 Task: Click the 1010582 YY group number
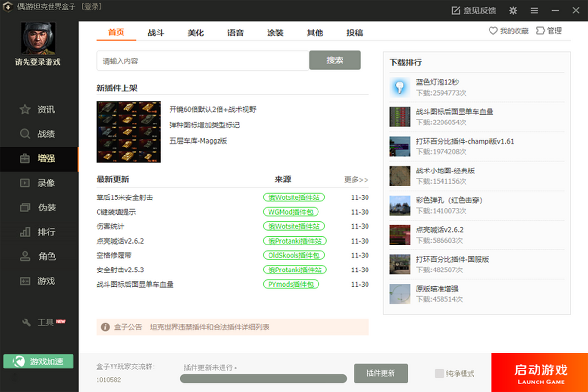[x=108, y=380]
